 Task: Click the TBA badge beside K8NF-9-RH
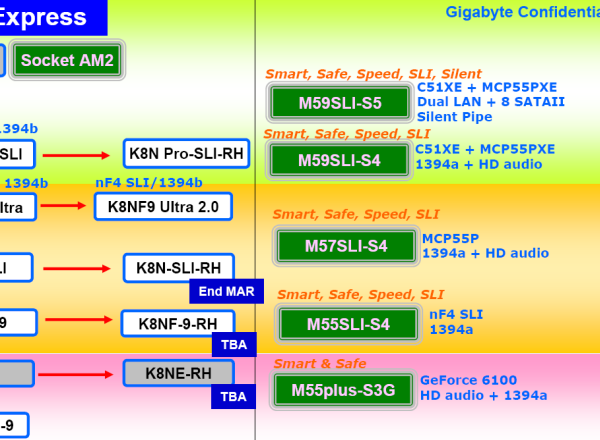pos(233,346)
